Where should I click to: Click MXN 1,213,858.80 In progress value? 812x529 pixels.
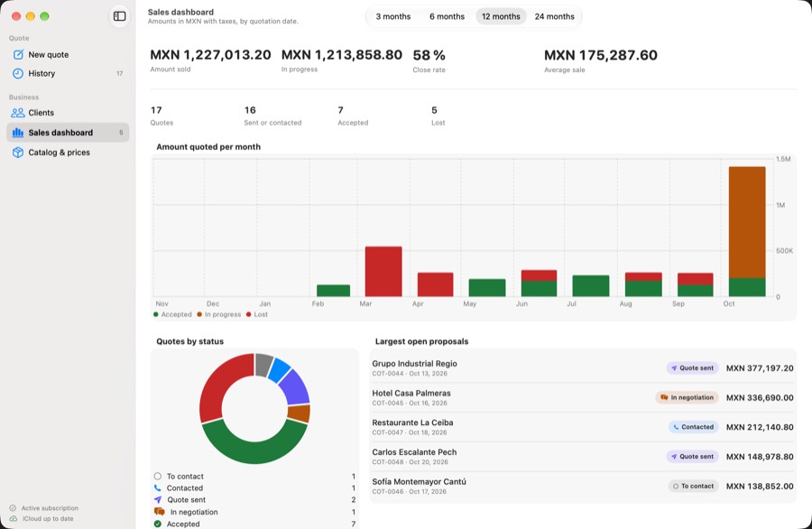[x=342, y=55]
